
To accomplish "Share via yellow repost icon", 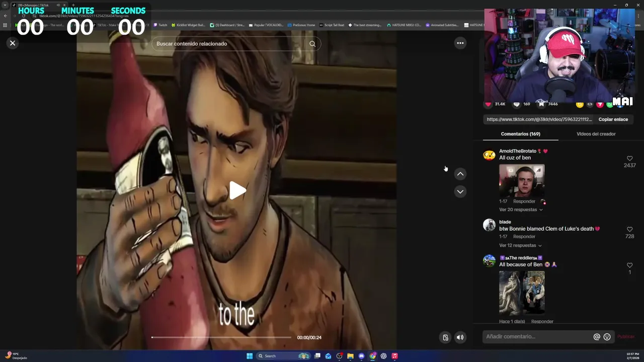I will [x=580, y=105].
